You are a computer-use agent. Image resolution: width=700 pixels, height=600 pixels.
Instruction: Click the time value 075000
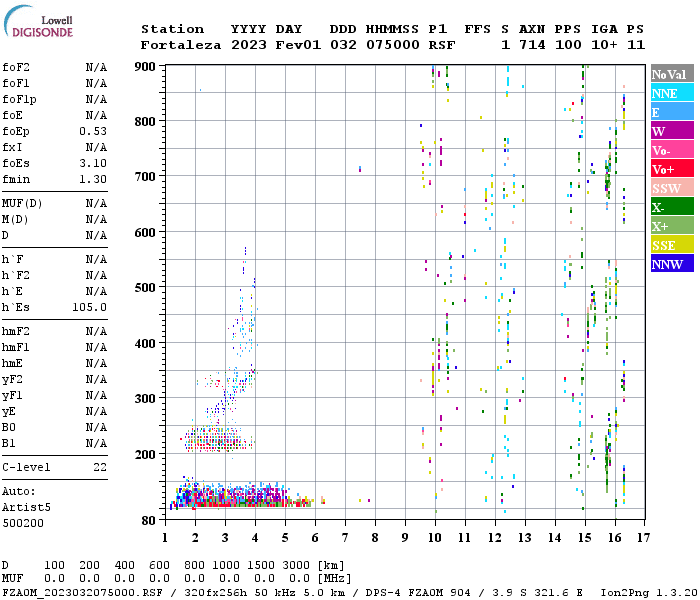point(393,45)
